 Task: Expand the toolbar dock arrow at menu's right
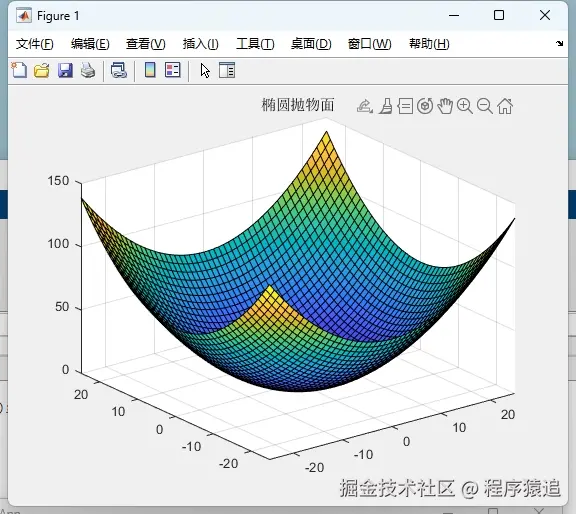tap(559, 43)
